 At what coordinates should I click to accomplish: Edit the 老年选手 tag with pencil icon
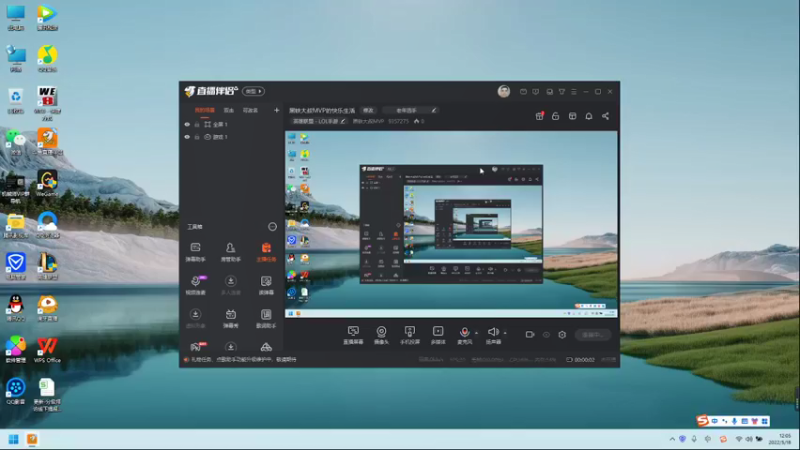(x=434, y=110)
